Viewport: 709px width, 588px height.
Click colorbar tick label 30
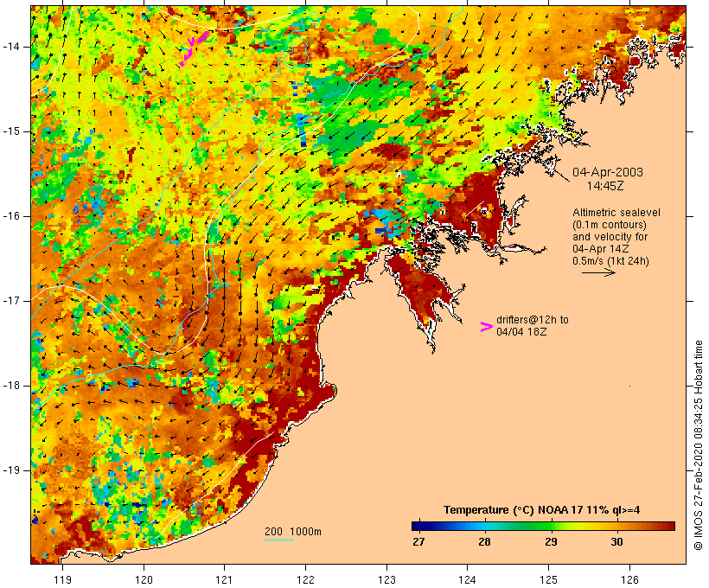pos(616,541)
